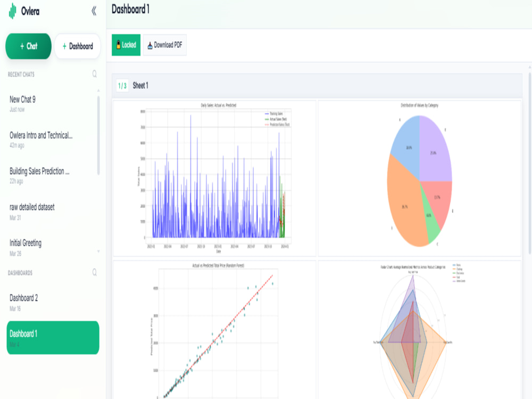This screenshot has height=399, width=532.
Task: Click the padlock icon on Locked
Action: point(119,45)
